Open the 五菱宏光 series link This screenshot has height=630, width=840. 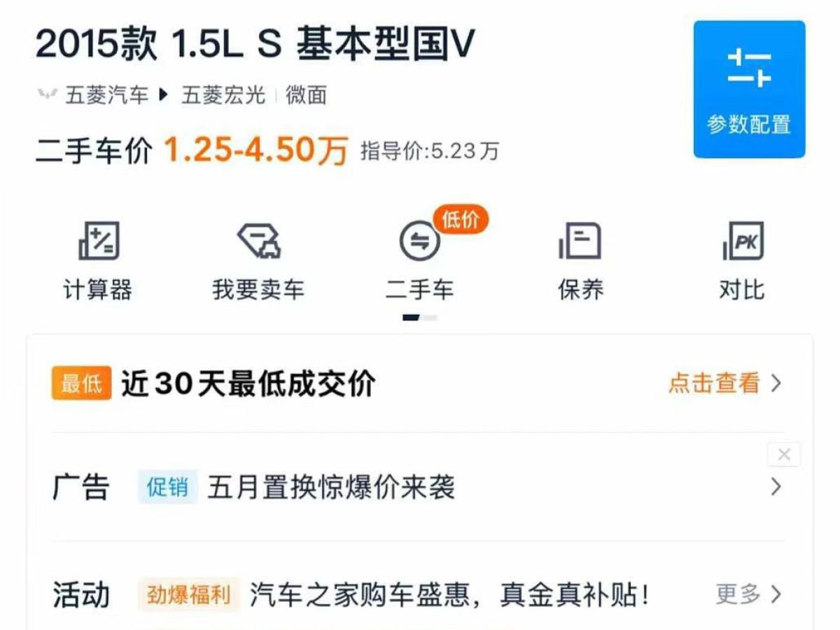223,95
